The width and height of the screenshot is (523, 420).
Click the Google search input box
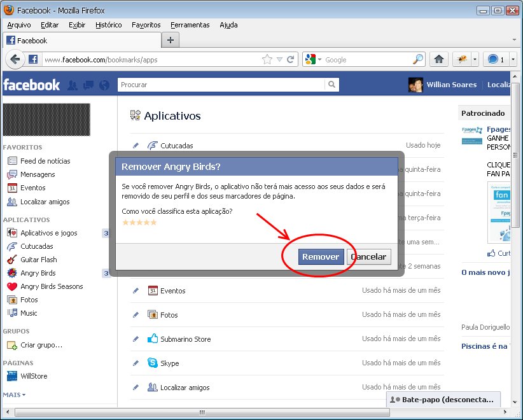point(367,60)
